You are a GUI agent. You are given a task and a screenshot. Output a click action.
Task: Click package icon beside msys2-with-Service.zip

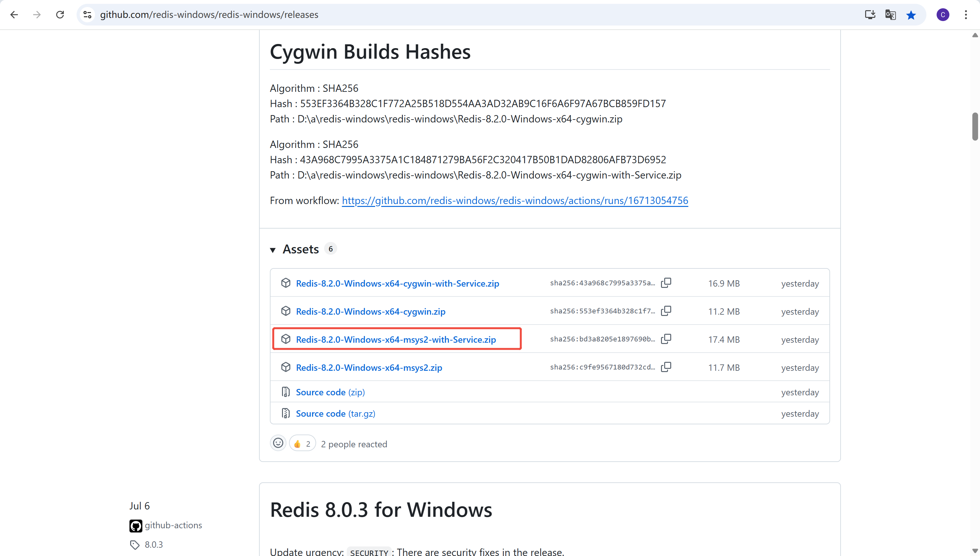tap(286, 339)
